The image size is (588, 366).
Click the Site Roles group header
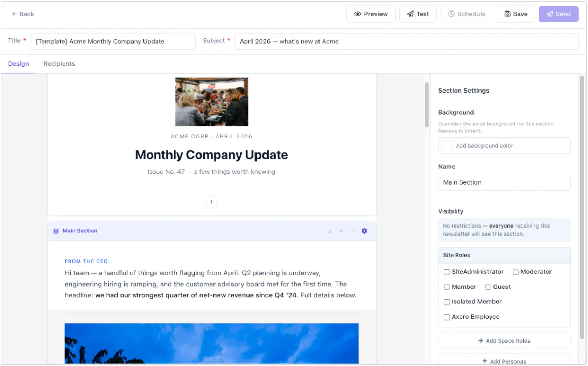tap(504, 255)
